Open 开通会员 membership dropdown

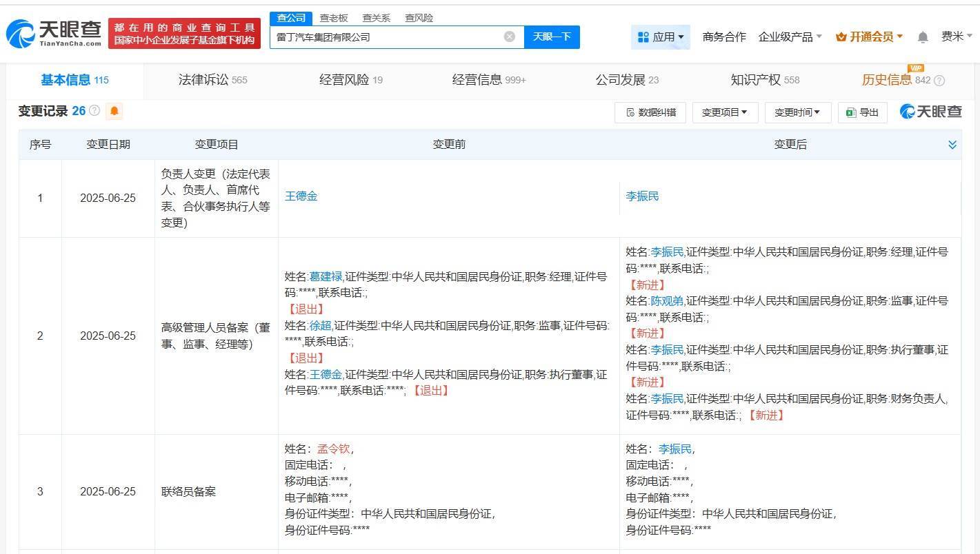point(869,37)
